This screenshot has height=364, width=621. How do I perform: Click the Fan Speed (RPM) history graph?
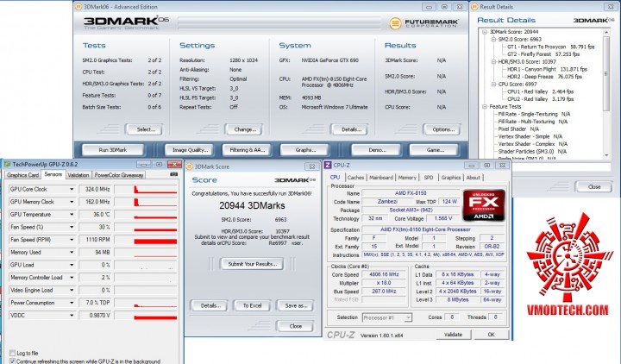[x=146, y=240]
